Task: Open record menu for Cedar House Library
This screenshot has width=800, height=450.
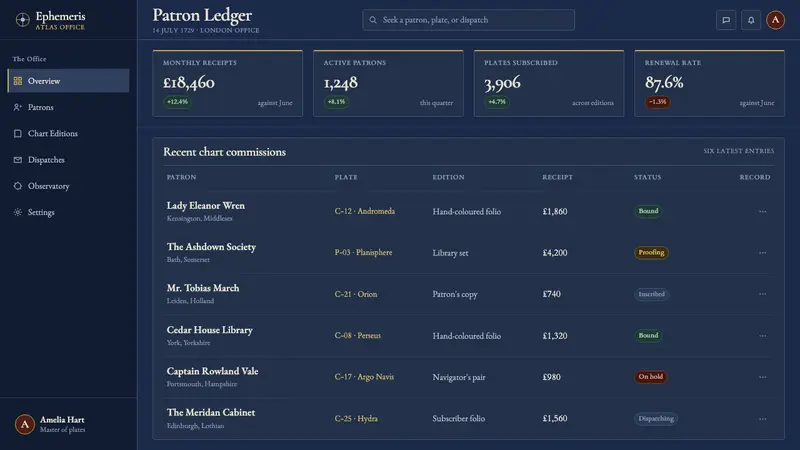Action: point(762,336)
